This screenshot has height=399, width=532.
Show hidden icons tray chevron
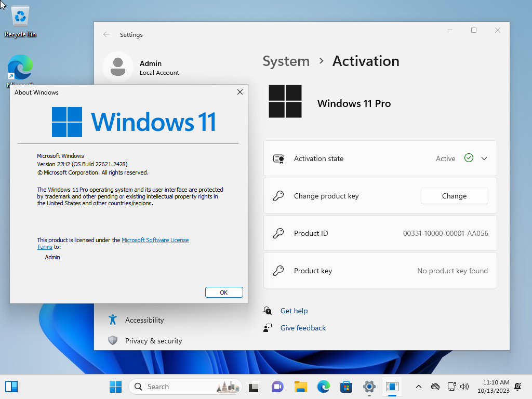(419, 387)
